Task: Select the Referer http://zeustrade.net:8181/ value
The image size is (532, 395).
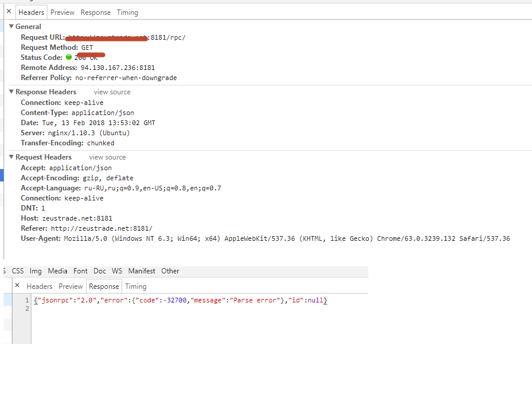Action: [102, 229]
